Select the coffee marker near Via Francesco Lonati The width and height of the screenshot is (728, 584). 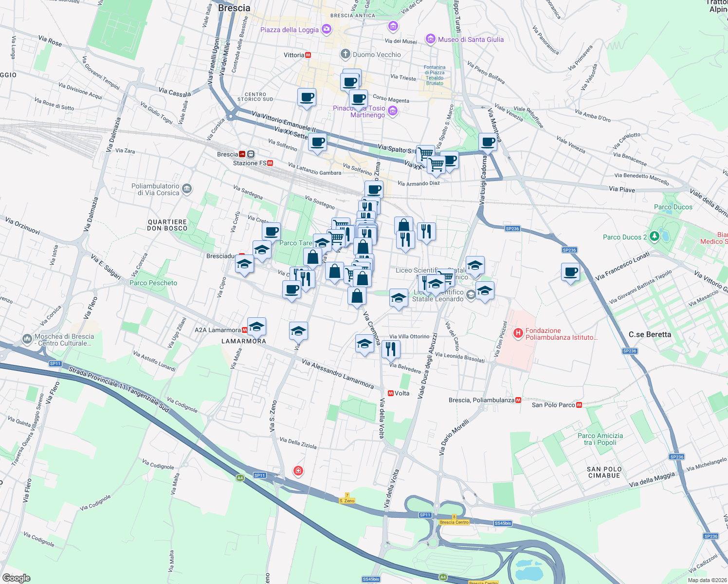pyautogui.click(x=570, y=273)
